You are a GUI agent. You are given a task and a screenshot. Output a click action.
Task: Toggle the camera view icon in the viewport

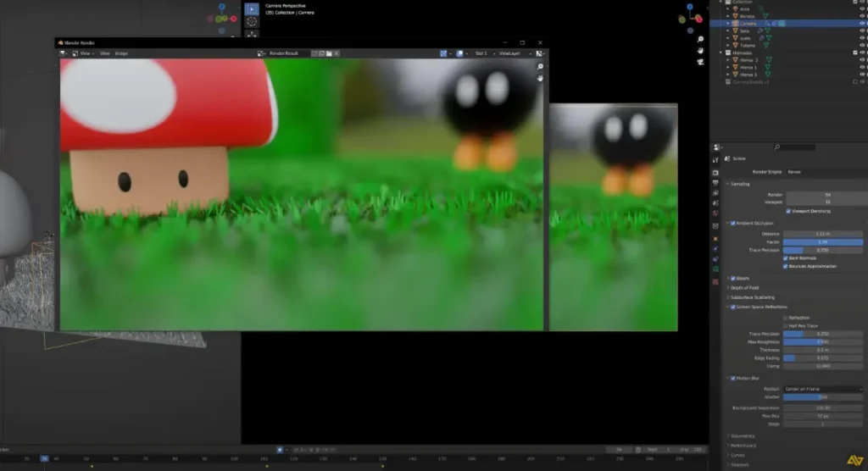(700, 62)
